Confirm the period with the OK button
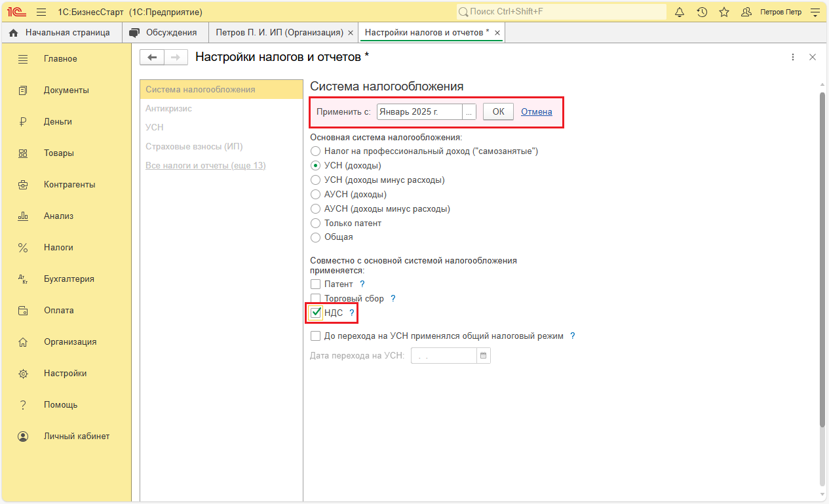The height and width of the screenshot is (504, 829). tap(499, 112)
